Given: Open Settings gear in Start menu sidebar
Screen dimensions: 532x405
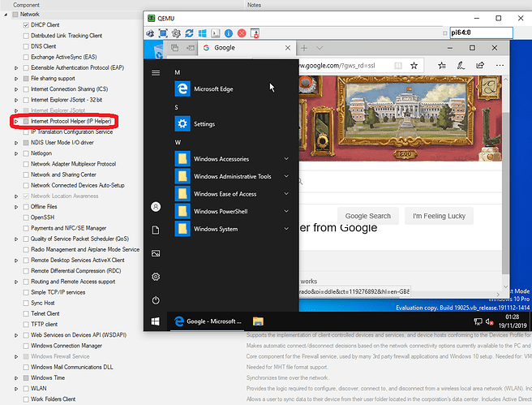Looking at the screenshot, I should [x=156, y=277].
